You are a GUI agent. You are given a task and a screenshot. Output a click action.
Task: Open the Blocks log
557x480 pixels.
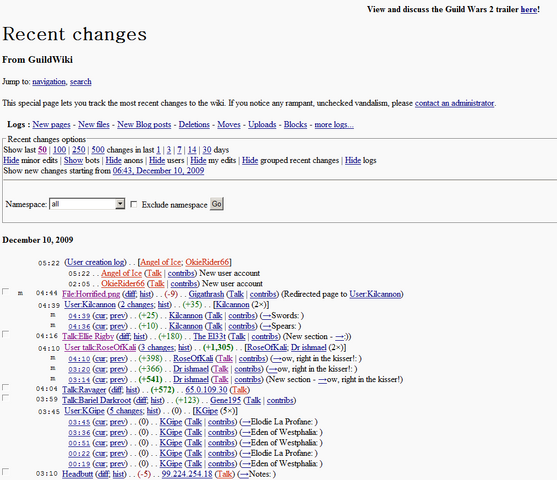[295, 125]
